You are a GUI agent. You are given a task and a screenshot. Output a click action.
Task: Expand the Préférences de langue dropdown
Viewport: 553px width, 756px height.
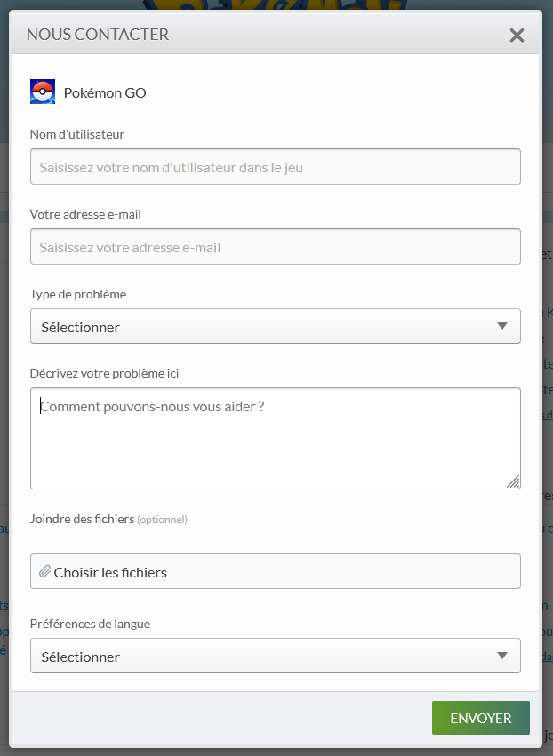pyautogui.click(x=267, y=657)
